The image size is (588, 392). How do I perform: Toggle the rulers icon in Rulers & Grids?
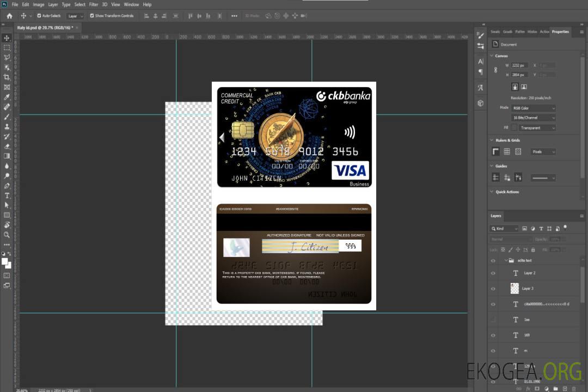496,151
